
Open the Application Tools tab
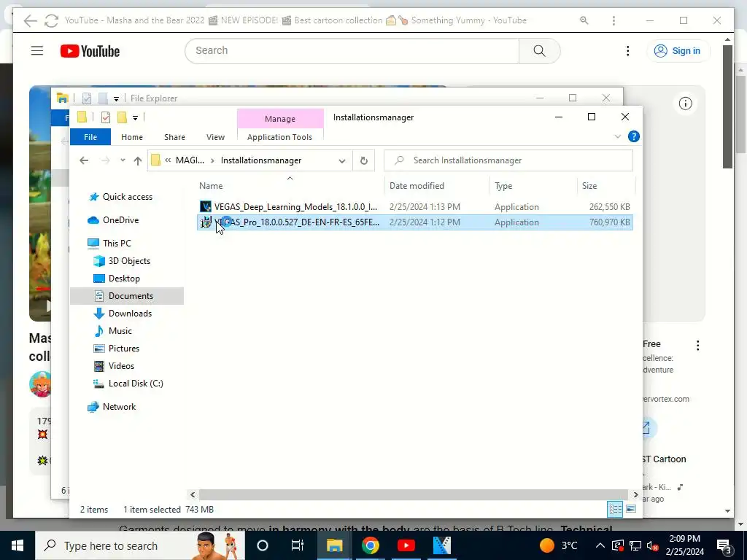point(279,137)
